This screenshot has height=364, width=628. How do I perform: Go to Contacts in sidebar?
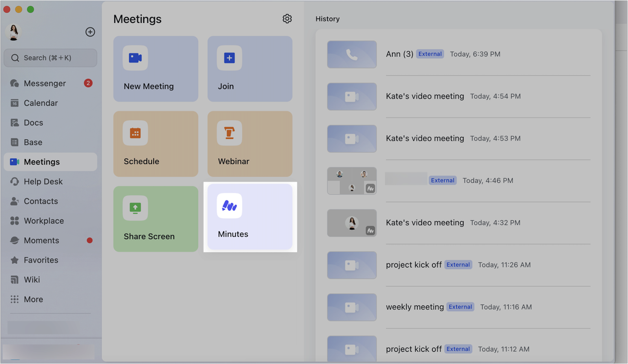(50, 201)
